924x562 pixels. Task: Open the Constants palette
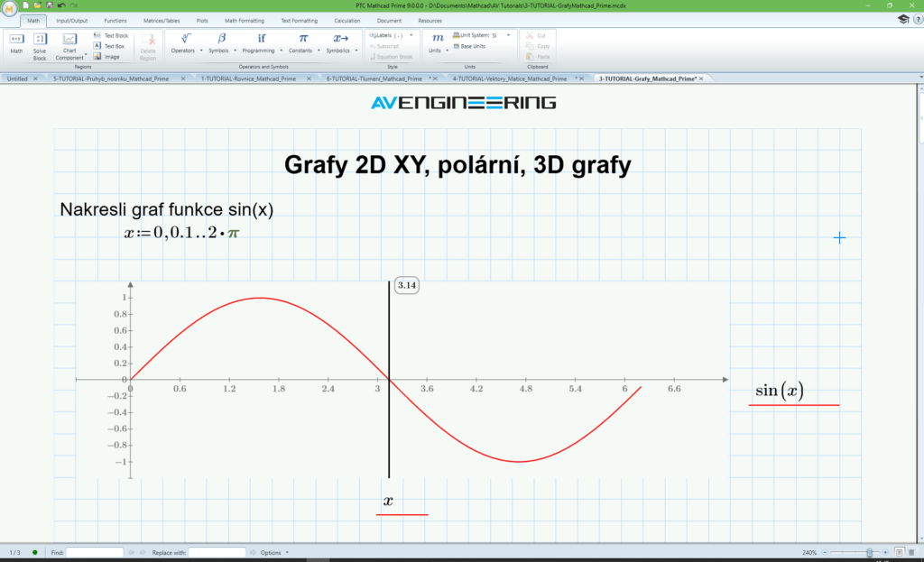[x=300, y=43]
